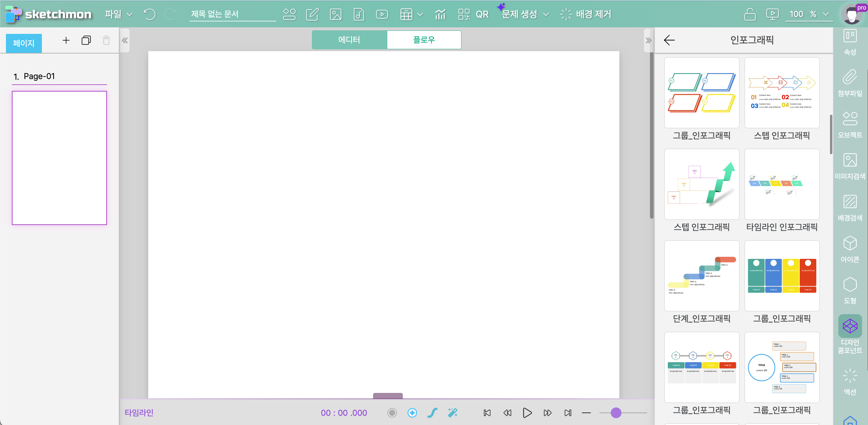Click the 배경 제거 button
This screenshot has width=868, height=425.
click(585, 14)
